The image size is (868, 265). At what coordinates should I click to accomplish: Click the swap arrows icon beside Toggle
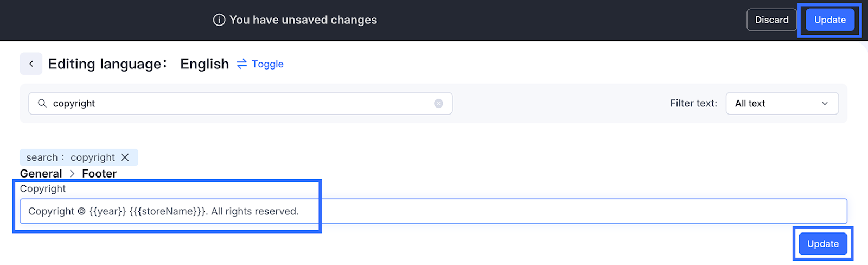242,64
